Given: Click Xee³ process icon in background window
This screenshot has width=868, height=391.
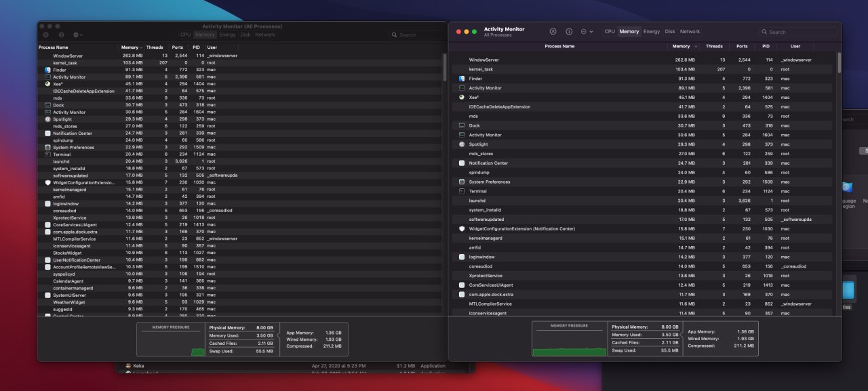Looking at the screenshot, I should (47, 84).
